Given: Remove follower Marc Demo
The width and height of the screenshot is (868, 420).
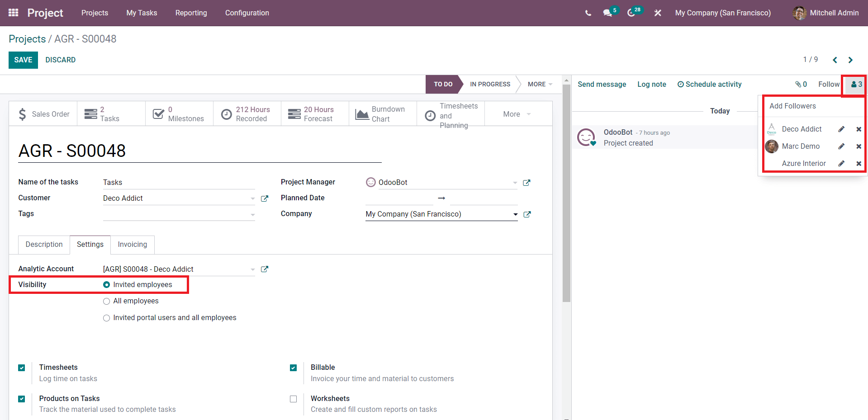Looking at the screenshot, I should click(859, 146).
